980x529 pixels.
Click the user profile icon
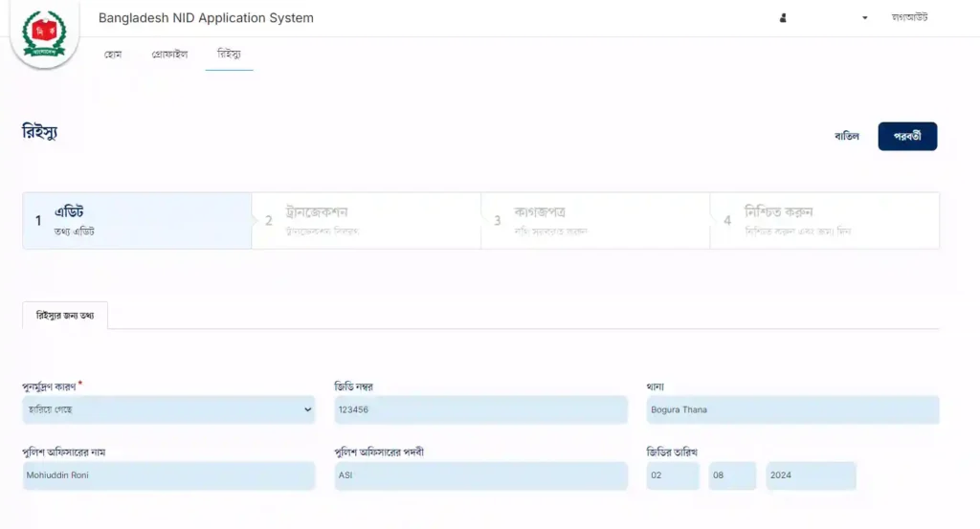(x=783, y=18)
